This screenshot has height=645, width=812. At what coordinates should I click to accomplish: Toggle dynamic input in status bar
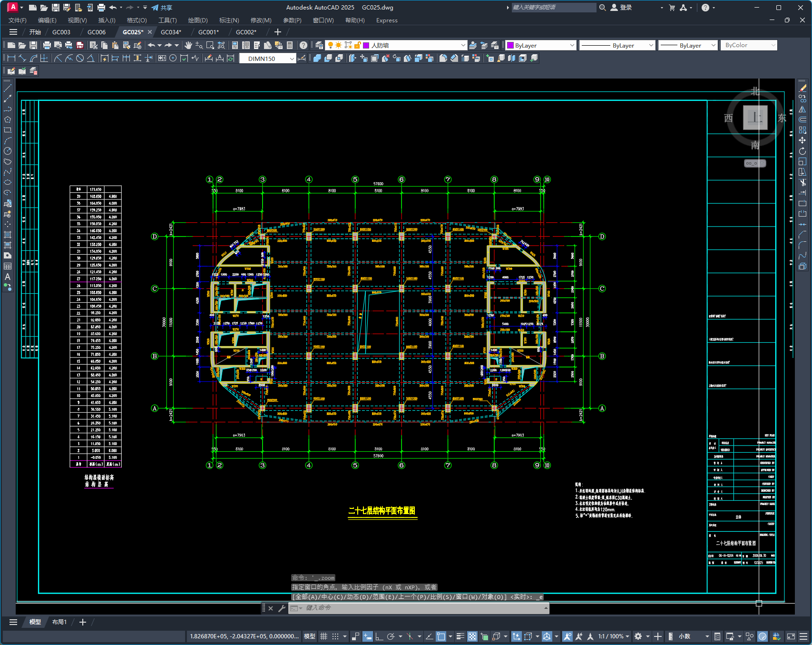click(x=367, y=636)
